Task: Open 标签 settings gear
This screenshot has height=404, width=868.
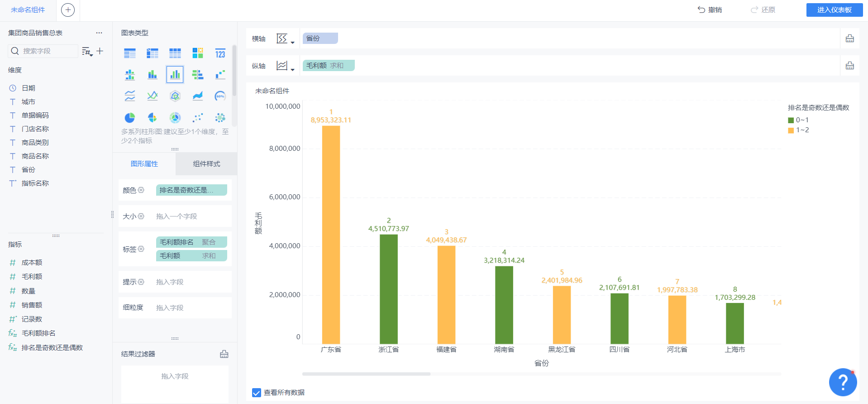Action: [x=141, y=249]
